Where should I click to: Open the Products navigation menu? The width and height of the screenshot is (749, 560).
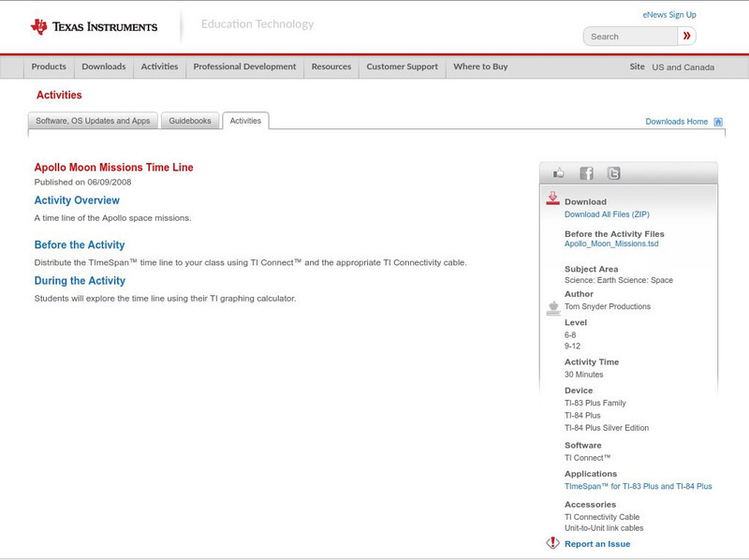point(49,66)
